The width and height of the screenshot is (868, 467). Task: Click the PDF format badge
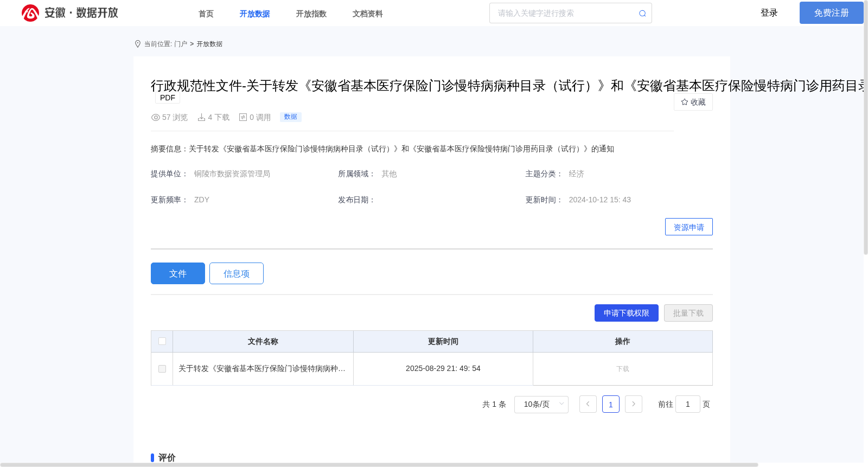tap(168, 98)
